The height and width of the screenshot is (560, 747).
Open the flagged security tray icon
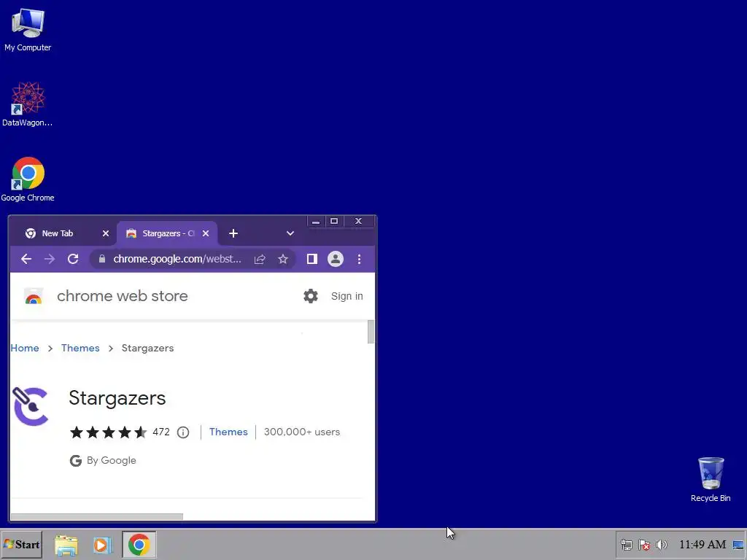click(x=644, y=545)
